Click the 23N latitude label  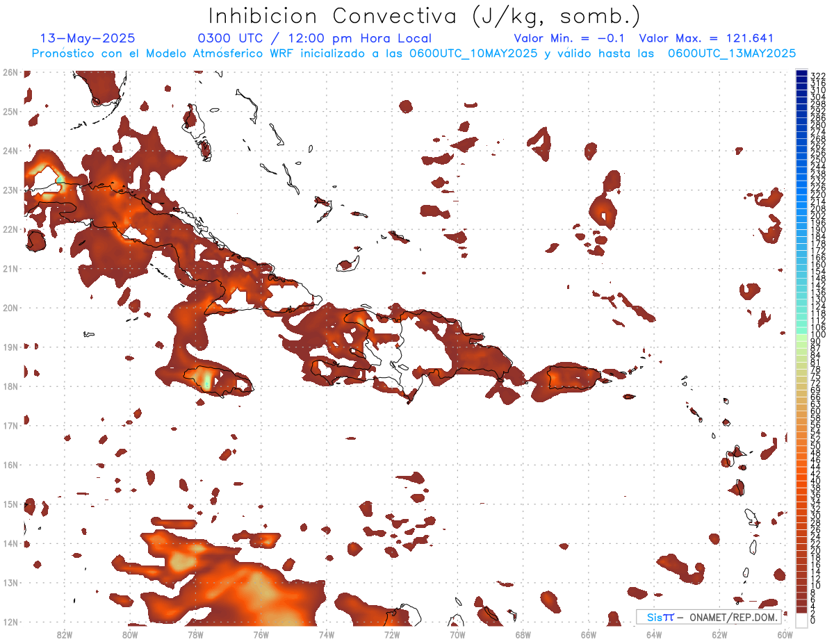10,190
